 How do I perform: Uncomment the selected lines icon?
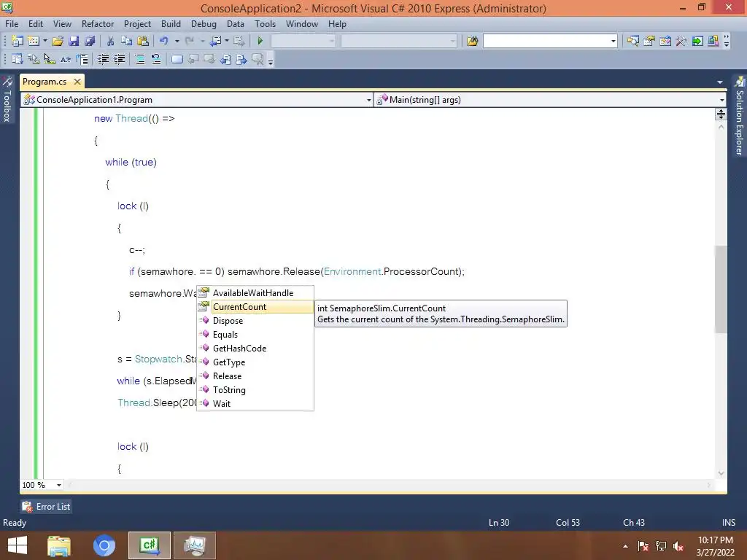pos(156,59)
